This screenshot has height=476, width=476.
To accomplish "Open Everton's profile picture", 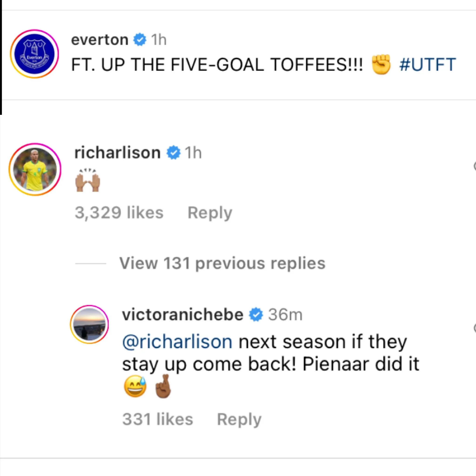I will pyautogui.click(x=34, y=54).
